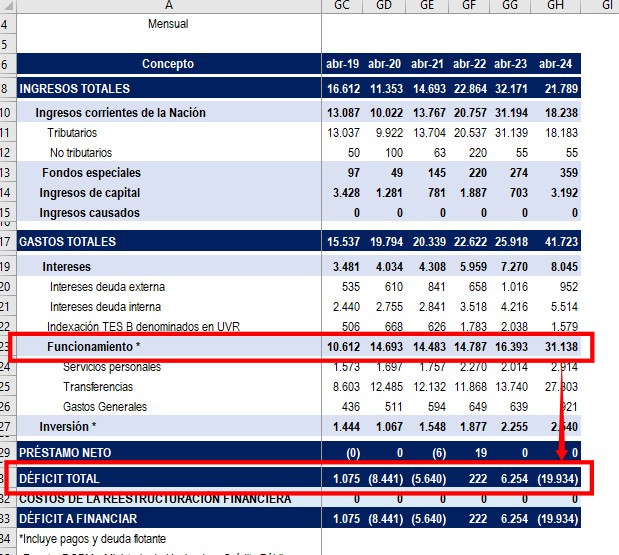Click INGRESOS TOTALES value 16.612
Viewport: 619px width, 555px height.
pos(343,88)
